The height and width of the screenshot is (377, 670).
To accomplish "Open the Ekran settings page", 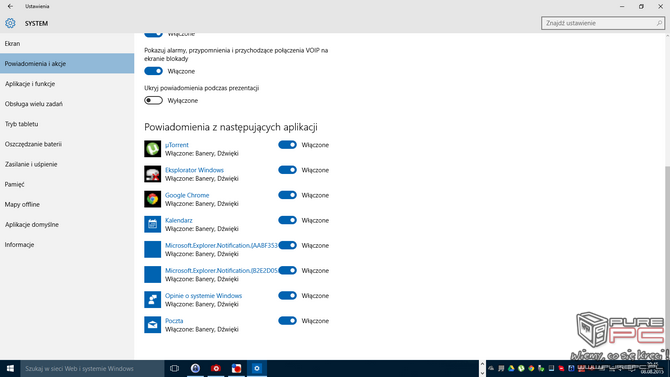I will tap(67, 44).
